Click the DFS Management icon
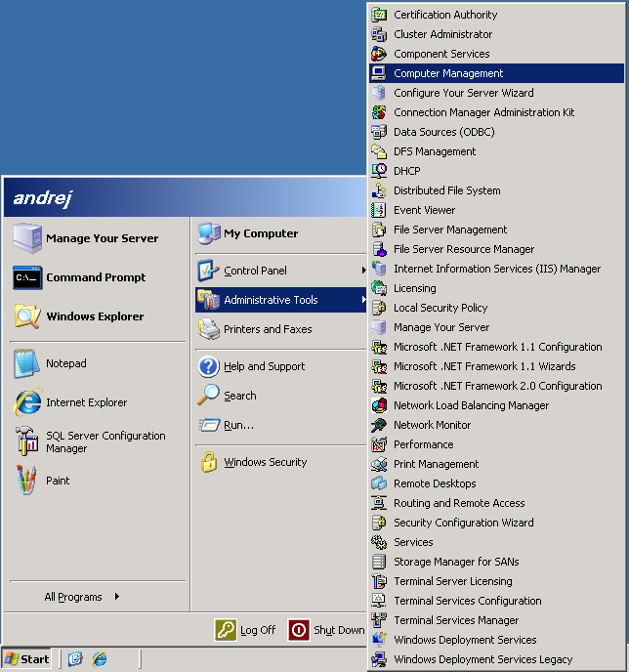Image resolution: width=629 pixels, height=672 pixels. pyautogui.click(x=379, y=151)
